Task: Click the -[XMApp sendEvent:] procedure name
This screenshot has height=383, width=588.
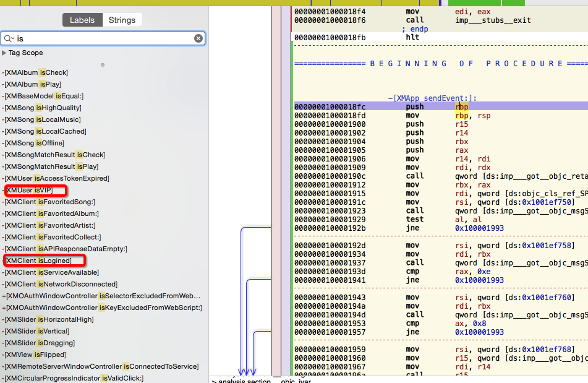Action: pyautogui.click(x=432, y=98)
